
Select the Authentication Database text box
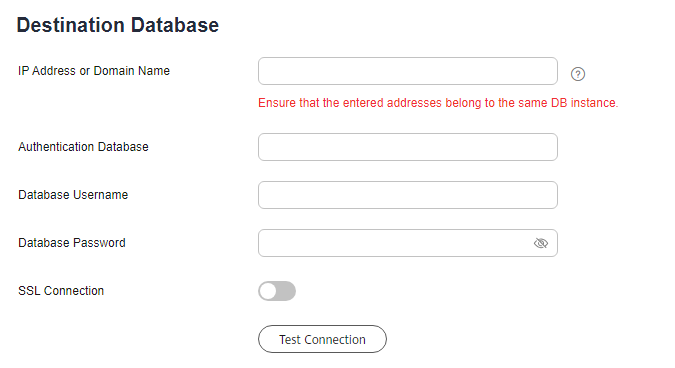point(408,147)
